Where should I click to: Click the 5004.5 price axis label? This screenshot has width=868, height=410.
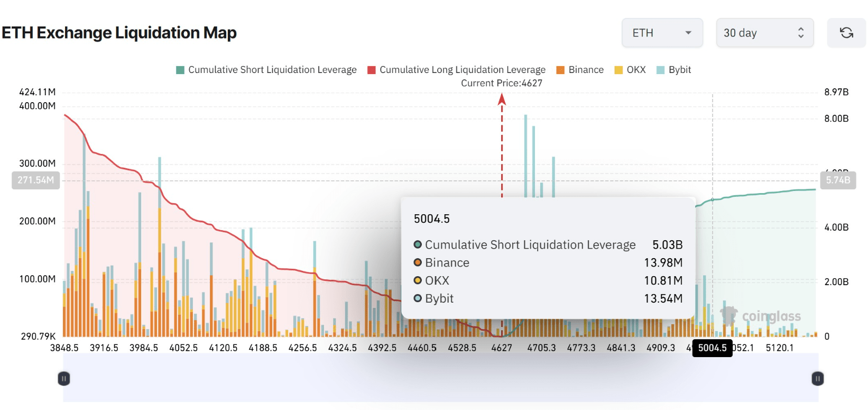pos(713,348)
